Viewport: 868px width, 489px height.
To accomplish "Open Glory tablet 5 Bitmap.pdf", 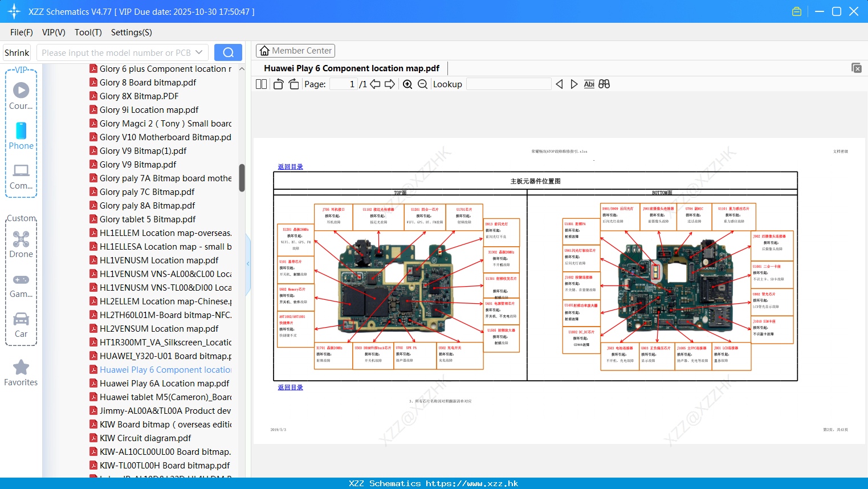I will click(x=148, y=219).
